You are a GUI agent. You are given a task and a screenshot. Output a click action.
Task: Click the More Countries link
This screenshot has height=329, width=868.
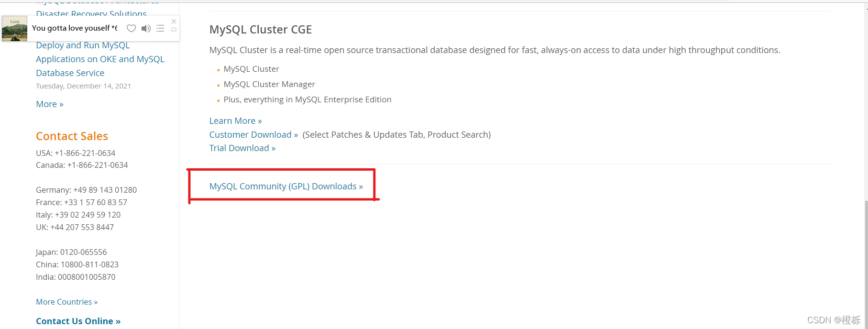(67, 302)
